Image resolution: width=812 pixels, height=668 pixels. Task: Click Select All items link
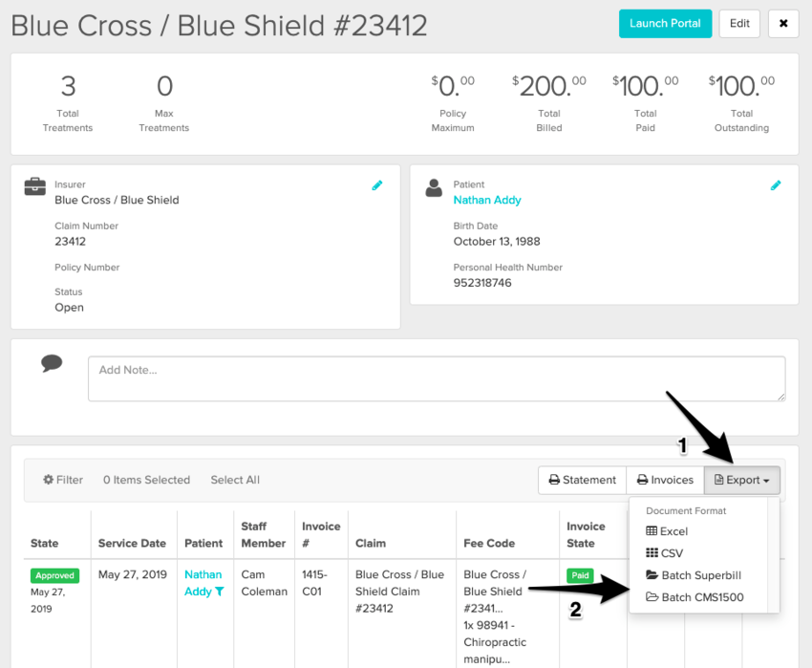[235, 480]
